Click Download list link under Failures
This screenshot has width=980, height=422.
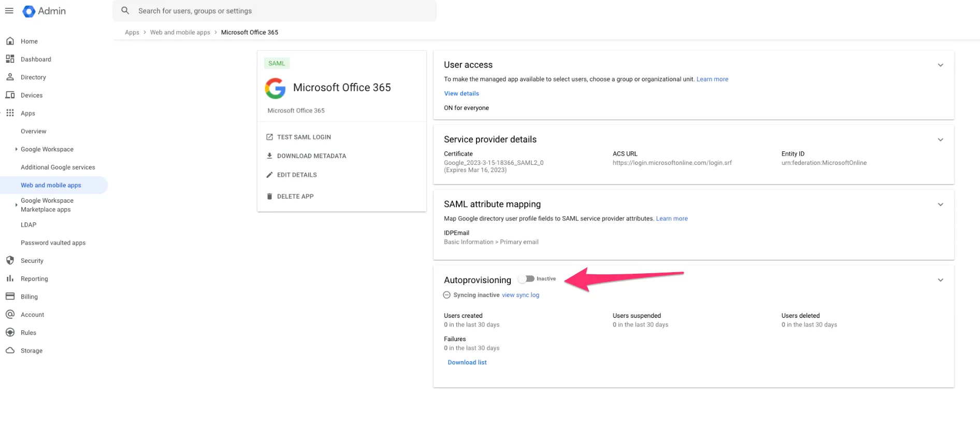pos(467,362)
